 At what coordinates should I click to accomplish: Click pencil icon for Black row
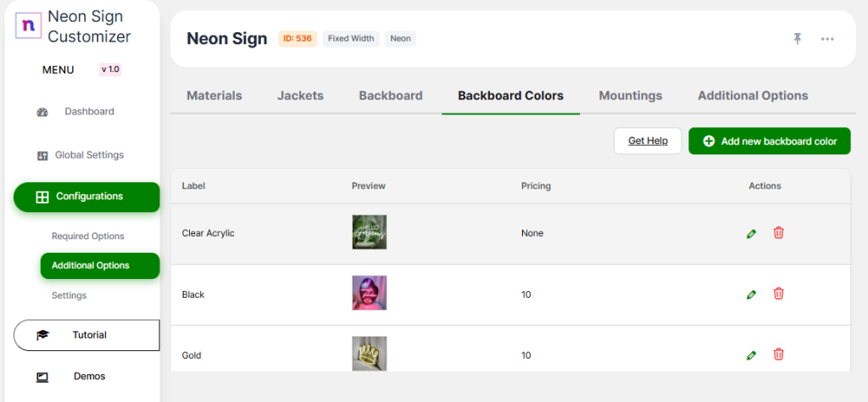coord(751,294)
